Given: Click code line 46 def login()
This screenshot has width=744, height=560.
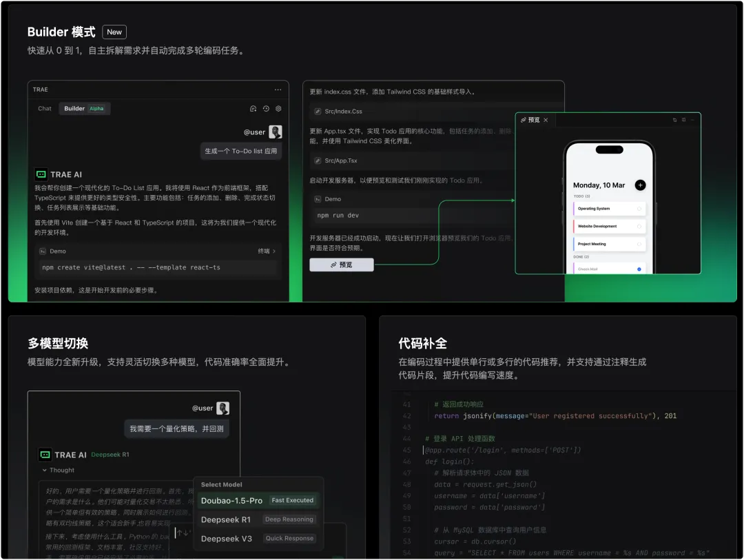Looking at the screenshot, I should [x=449, y=462].
